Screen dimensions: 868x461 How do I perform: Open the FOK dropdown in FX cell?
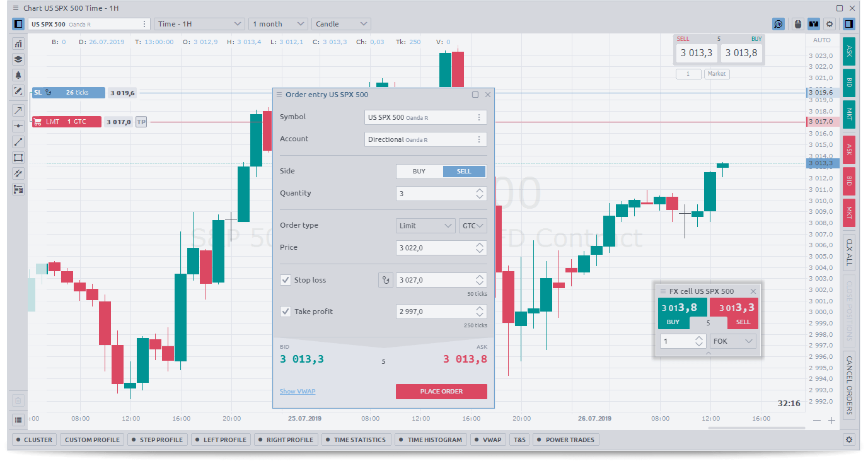(x=732, y=341)
